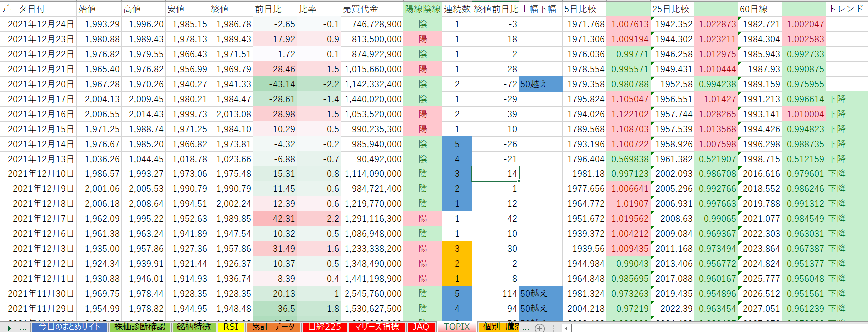Screen dimensions: 868x332
Task: Switch to the 株価診断確認 sheet
Action: [x=139, y=327]
